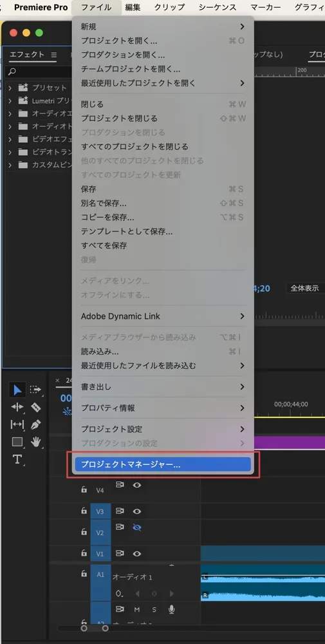Screen dimensions: 325x644
Task: Select the Slip tool
Action: [x=17, y=424]
